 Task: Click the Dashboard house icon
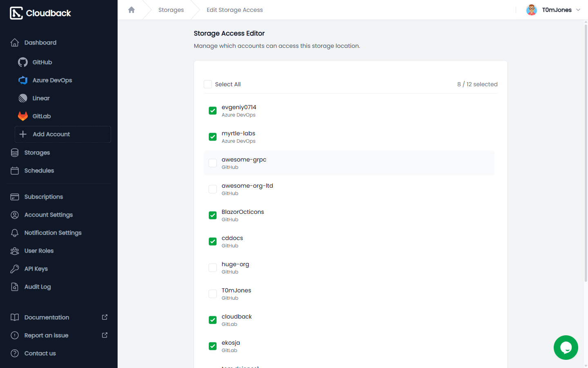tap(15, 43)
